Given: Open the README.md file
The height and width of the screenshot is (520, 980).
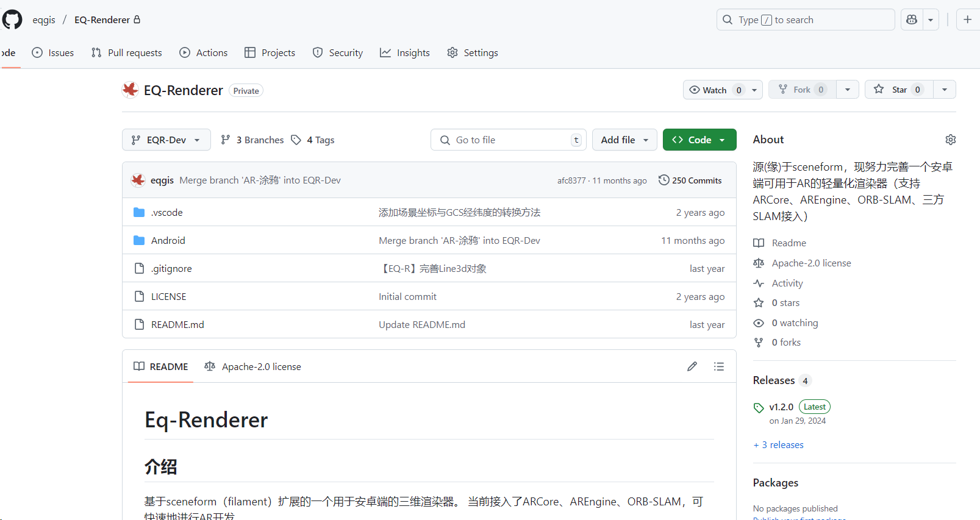Looking at the screenshot, I should [x=177, y=324].
